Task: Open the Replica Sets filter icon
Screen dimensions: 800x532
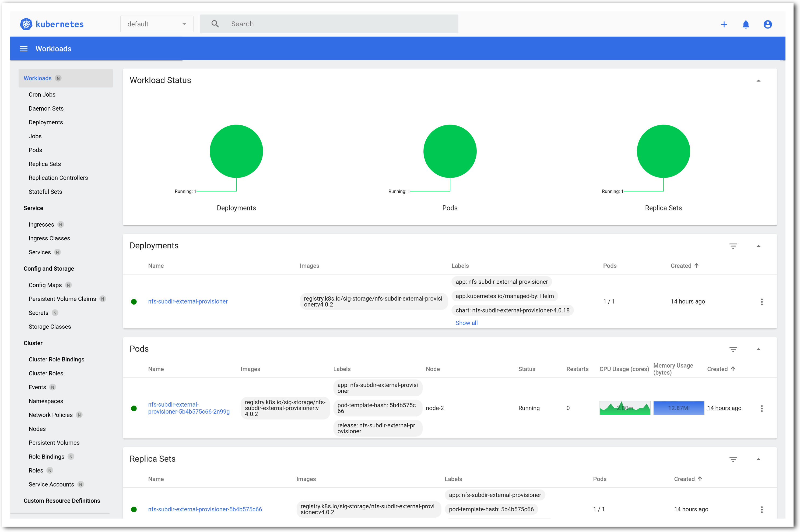Action: (733, 459)
